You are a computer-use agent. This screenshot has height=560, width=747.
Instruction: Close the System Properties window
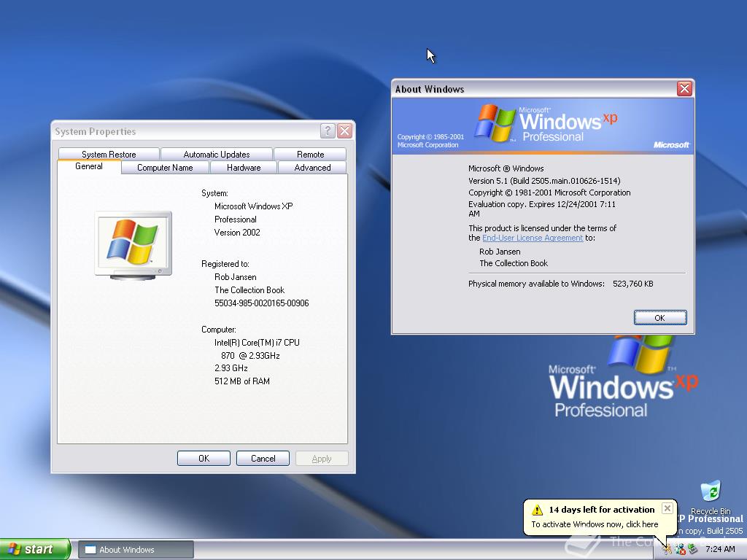click(344, 131)
